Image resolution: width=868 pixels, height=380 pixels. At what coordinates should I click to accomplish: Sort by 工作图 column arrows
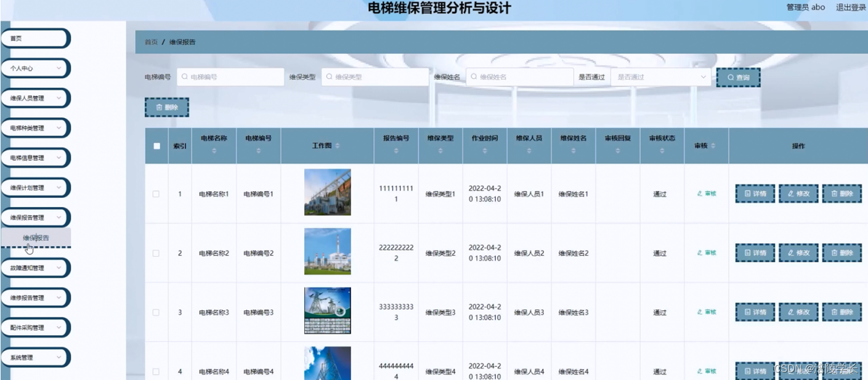tap(338, 146)
